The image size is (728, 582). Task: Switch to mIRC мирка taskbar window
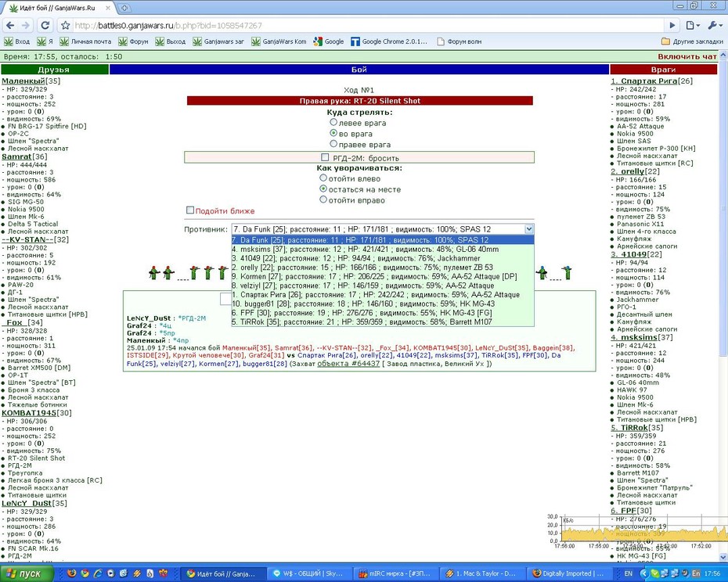(395, 573)
